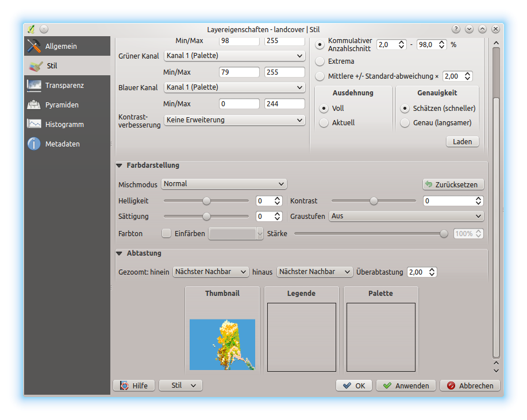Select the Extrema radio button
This screenshot has height=420, width=527.
[x=321, y=61]
